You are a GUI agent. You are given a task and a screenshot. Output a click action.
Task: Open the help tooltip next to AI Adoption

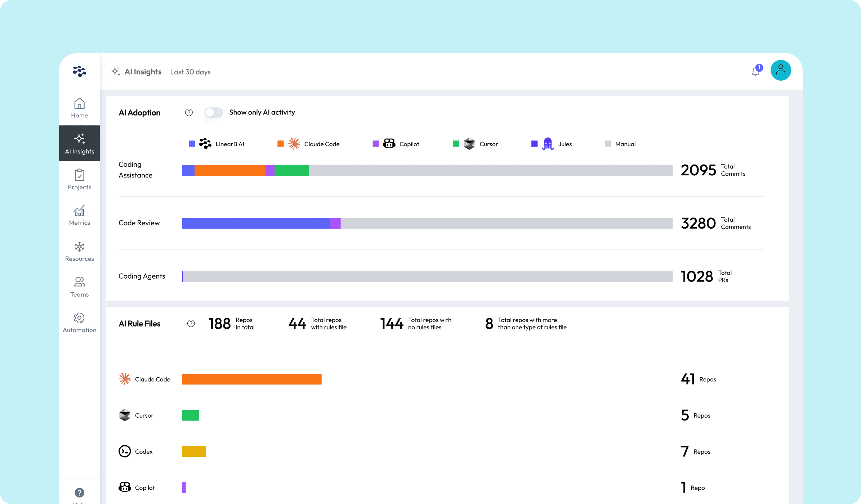(189, 112)
